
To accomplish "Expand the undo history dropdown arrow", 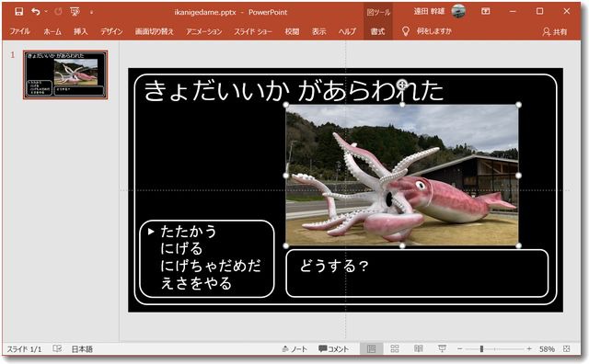I will (46, 12).
